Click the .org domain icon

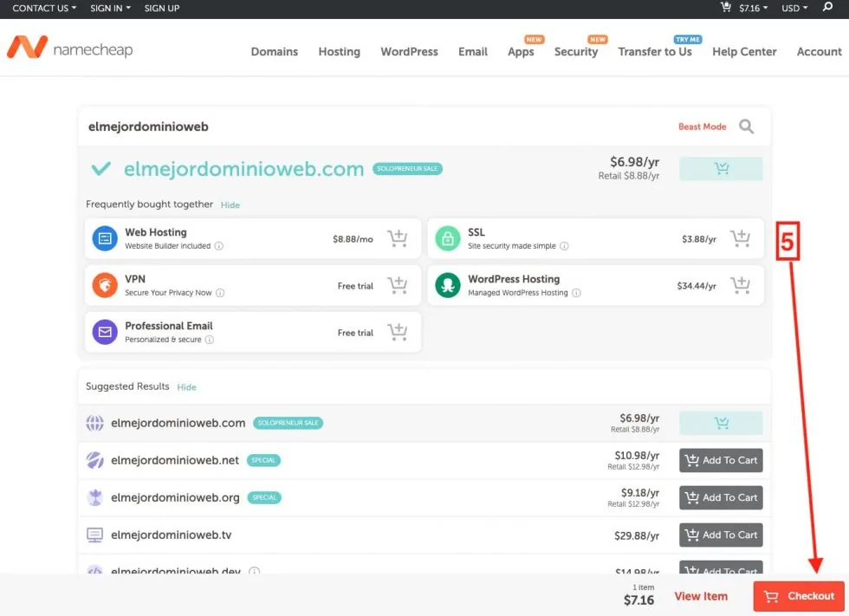point(94,497)
